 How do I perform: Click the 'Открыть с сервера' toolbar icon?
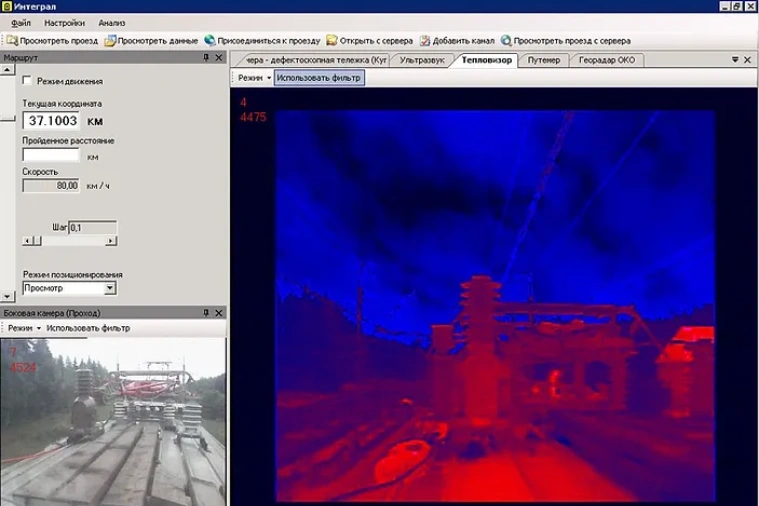pyautogui.click(x=332, y=41)
